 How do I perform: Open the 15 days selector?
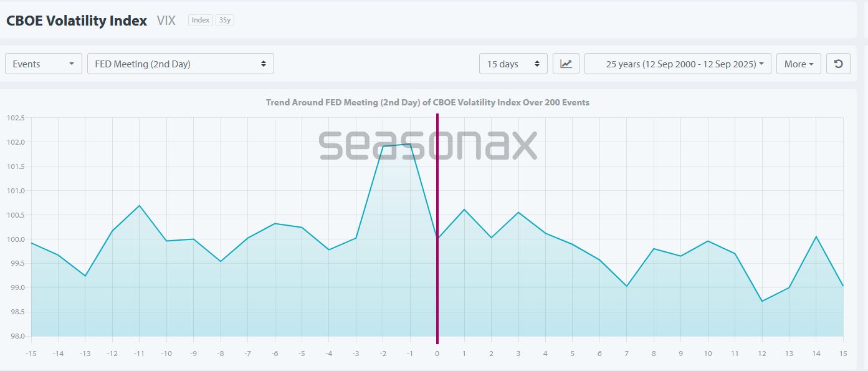pyautogui.click(x=513, y=64)
